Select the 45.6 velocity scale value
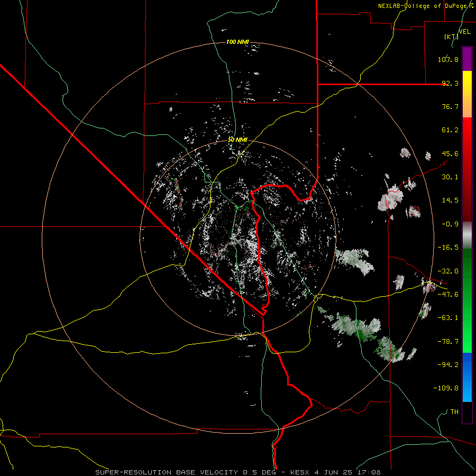Screen dimensions: 476x476 tap(450, 153)
